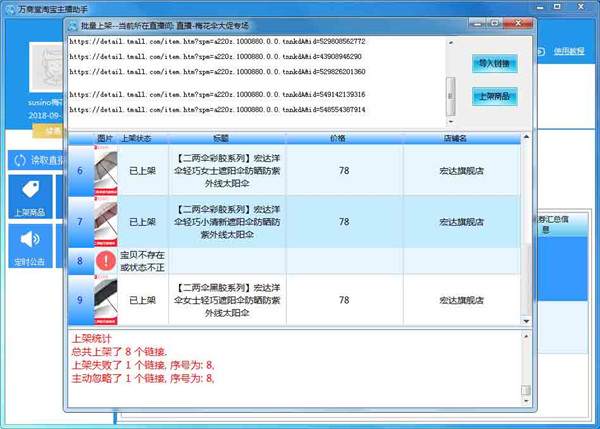Image resolution: width=600 pixels, height=429 pixels.
Task: Click the 价格 column header
Action: 338,139
